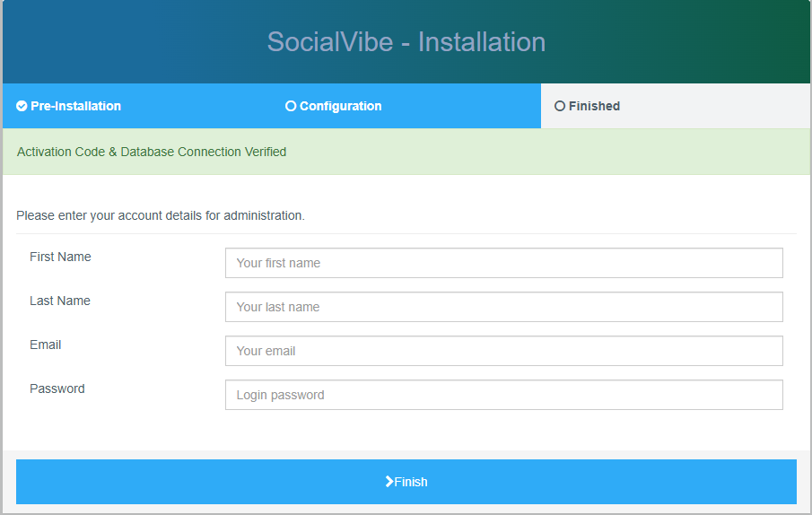Viewport: 812px width, 515px height.
Task: Focus the First Name input field
Action: pos(504,263)
